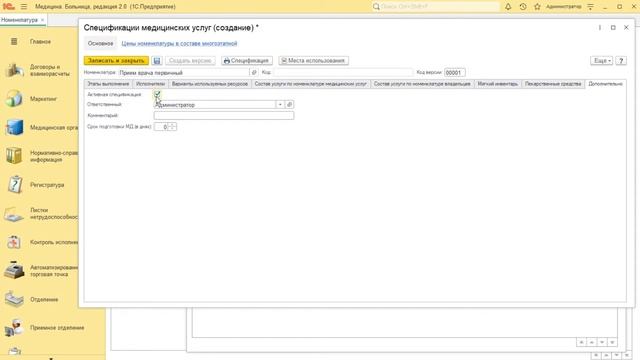
Task: Click the Комментарий input field
Action: pyautogui.click(x=224, y=116)
